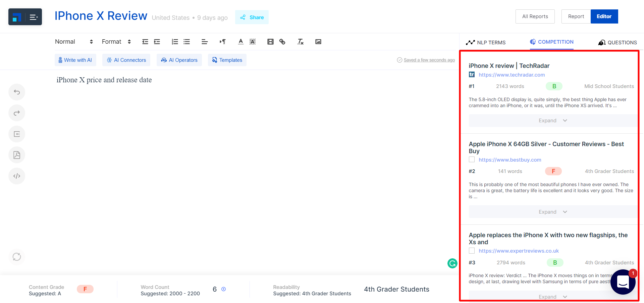Click the IPhone X Review title
The image size is (644, 303).
point(101,16)
